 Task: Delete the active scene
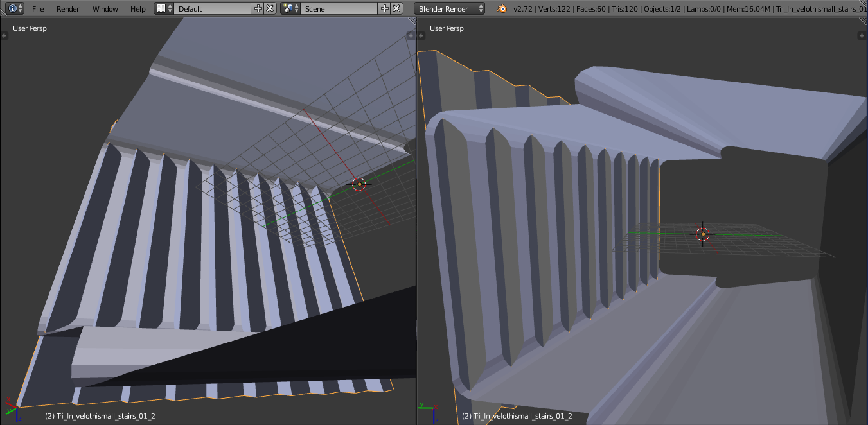click(x=397, y=8)
